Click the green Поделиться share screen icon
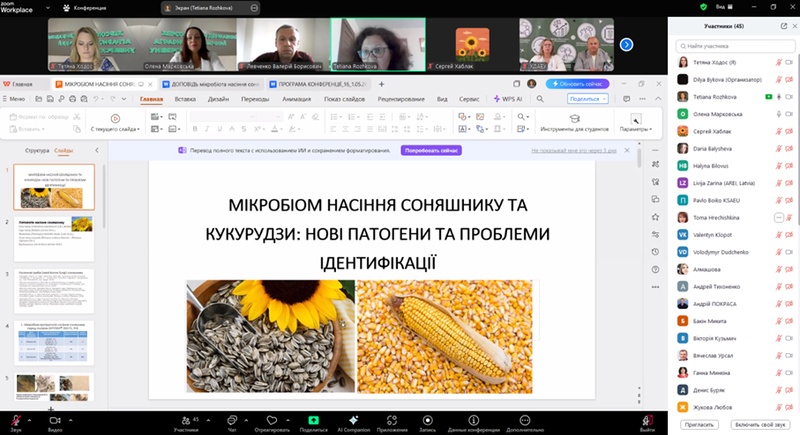The height and width of the screenshot is (435, 800). pos(313,420)
